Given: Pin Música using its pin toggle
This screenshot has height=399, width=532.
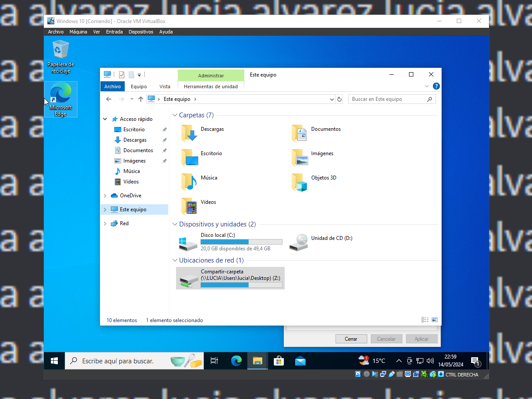Looking at the screenshot, I should pos(164,171).
